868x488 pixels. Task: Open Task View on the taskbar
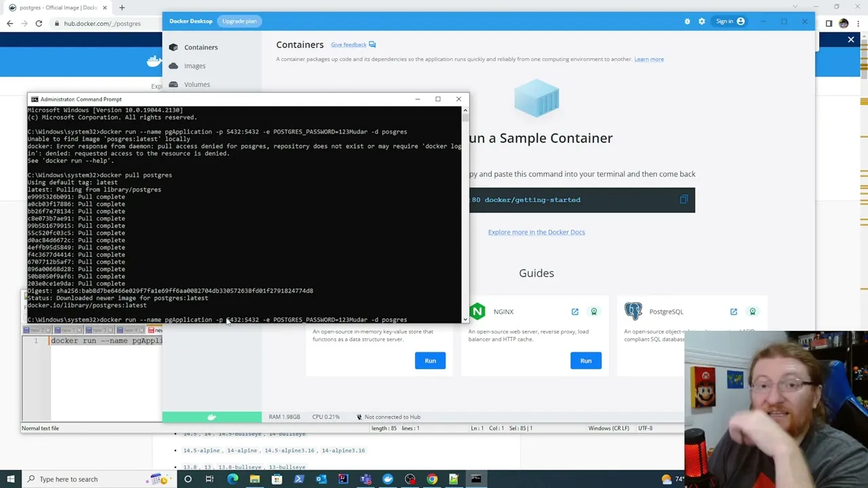(x=210, y=479)
